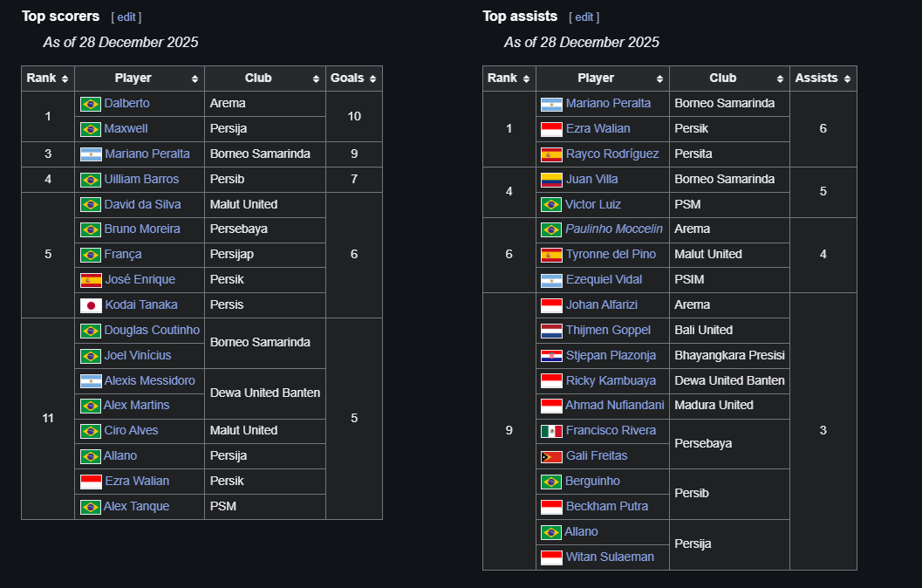Open Beckham Putra player page
922x588 pixels.
pyautogui.click(x=607, y=506)
